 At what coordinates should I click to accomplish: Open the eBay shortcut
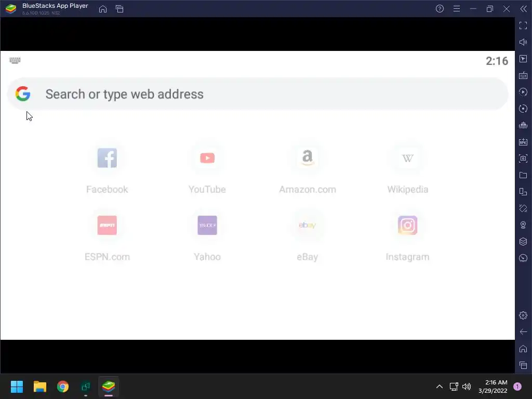click(x=308, y=225)
